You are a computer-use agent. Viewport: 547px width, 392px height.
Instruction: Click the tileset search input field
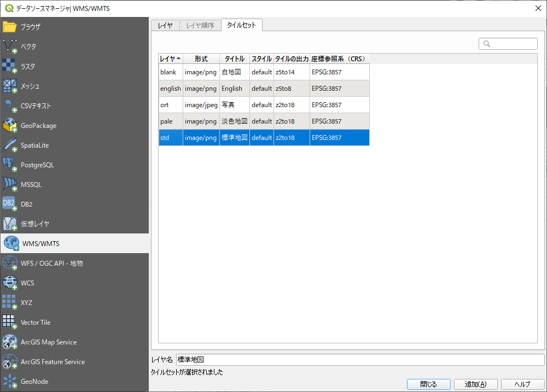(x=508, y=44)
